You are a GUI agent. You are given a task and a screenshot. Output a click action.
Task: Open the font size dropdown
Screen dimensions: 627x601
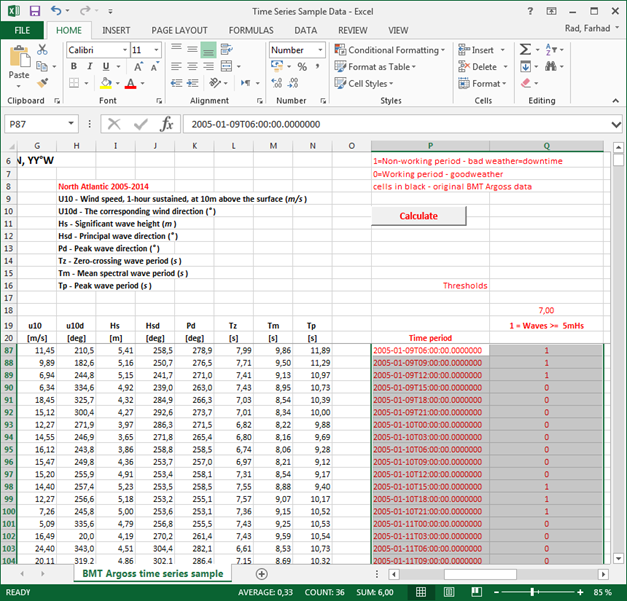[156, 50]
